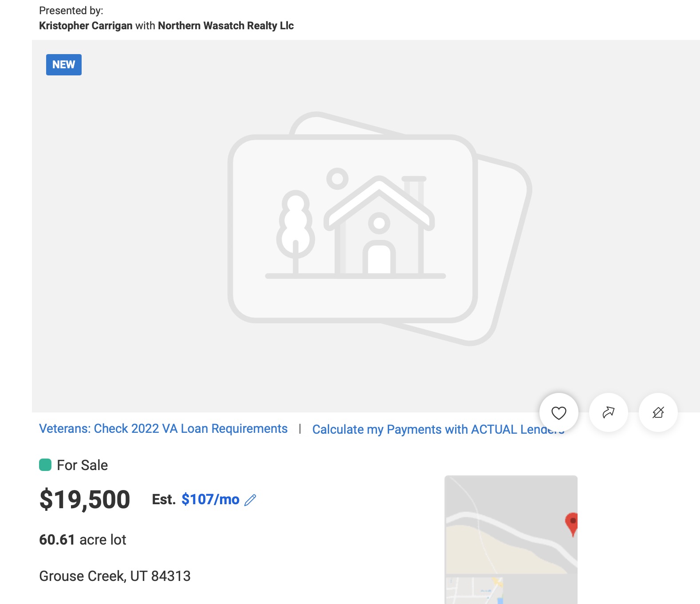The image size is (700, 604).
Task: Click the For Sale status label
Action: click(83, 465)
